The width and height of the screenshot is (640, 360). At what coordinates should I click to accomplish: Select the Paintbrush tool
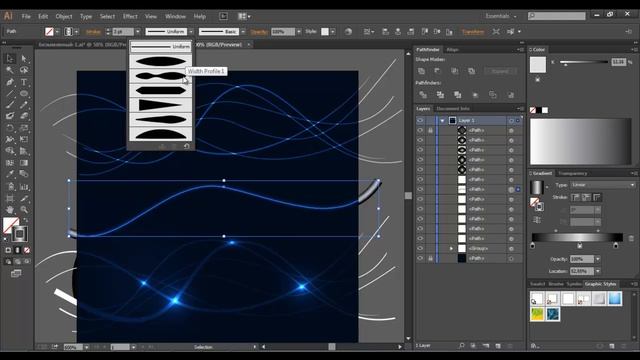pyautogui.click(x=10, y=105)
